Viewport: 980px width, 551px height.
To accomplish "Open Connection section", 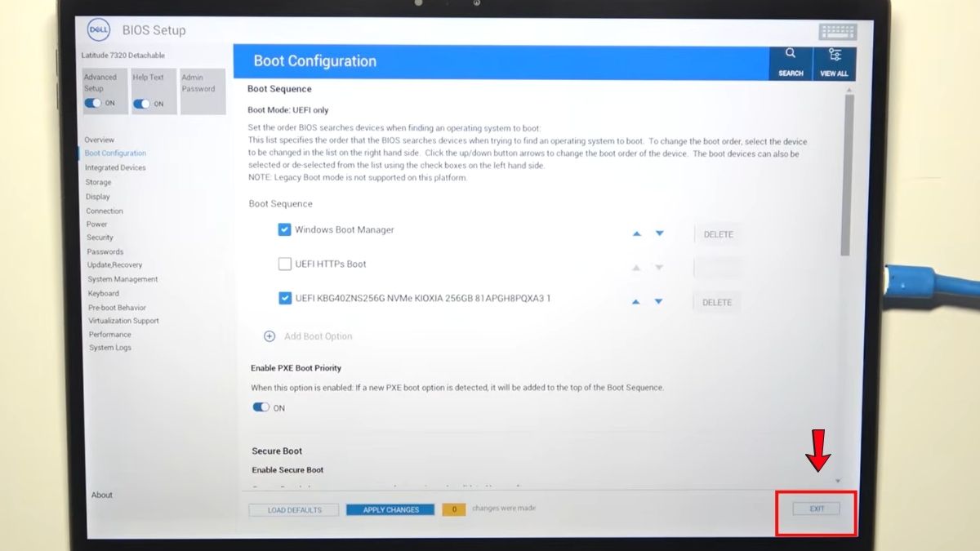I will point(105,211).
